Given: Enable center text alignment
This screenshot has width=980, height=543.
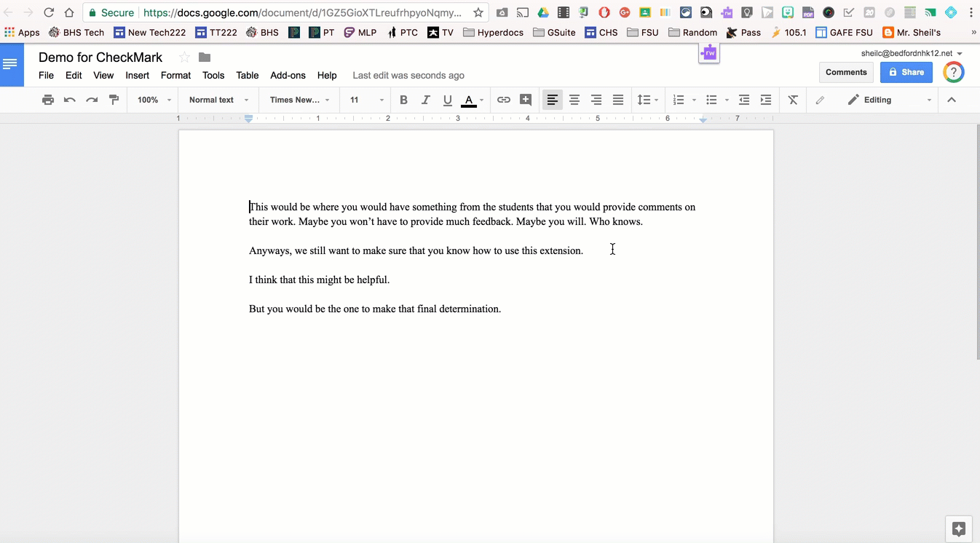Looking at the screenshot, I should pyautogui.click(x=574, y=100).
